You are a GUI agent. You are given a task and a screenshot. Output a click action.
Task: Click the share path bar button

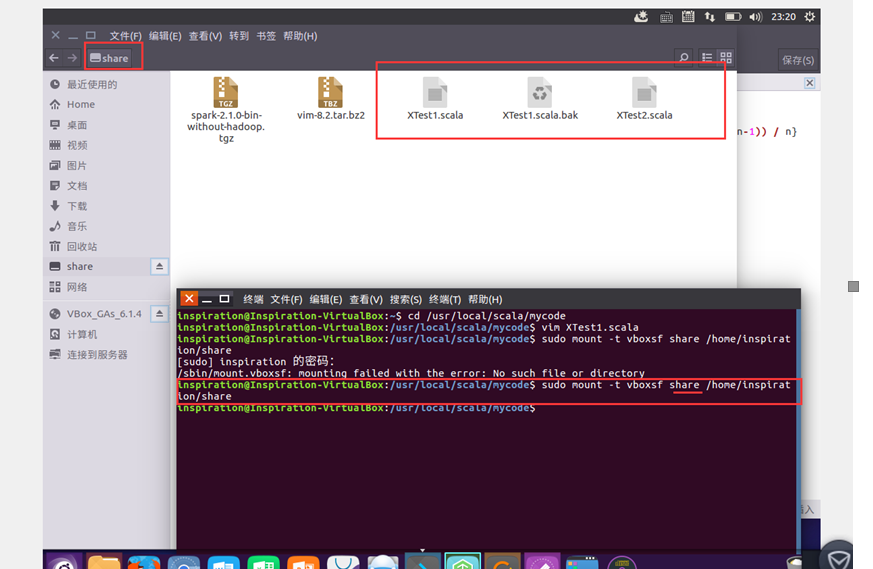click(109, 58)
